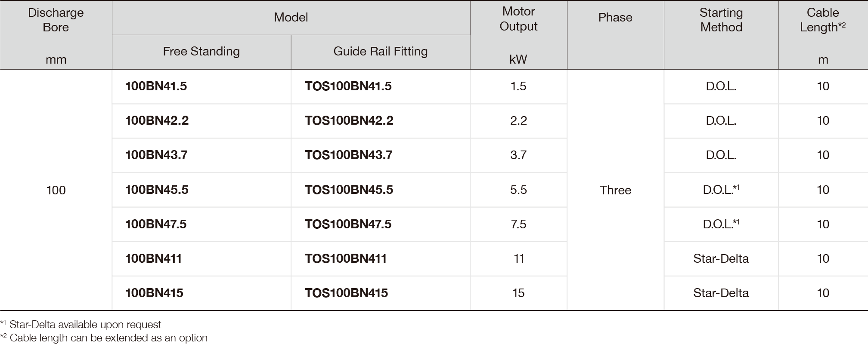Click the Free Standing model 100BN41.5
Viewport: 868px width, 344px height.
(x=156, y=86)
